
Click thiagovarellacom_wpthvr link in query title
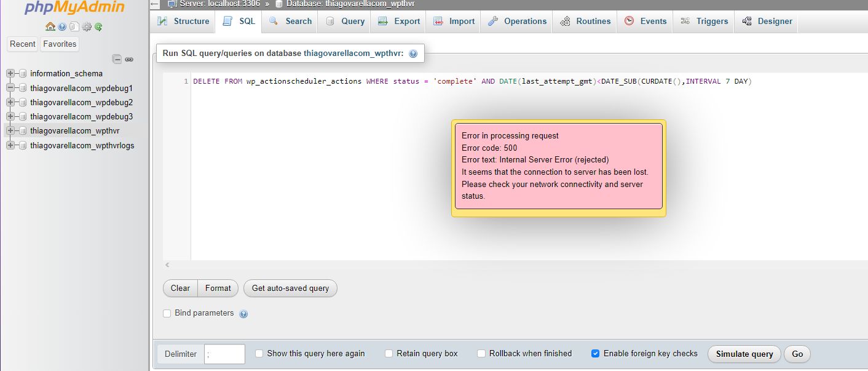pos(353,54)
